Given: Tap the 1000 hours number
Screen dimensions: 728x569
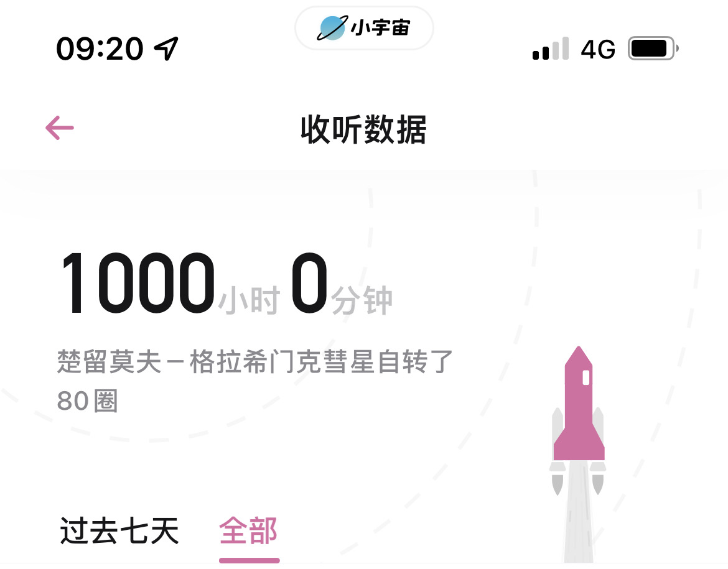Looking at the screenshot, I should click(x=138, y=283).
